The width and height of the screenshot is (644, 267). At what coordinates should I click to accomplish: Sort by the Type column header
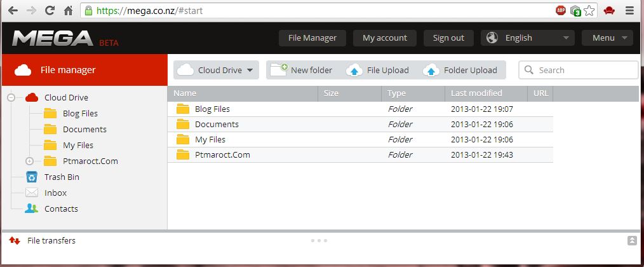tap(413, 93)
